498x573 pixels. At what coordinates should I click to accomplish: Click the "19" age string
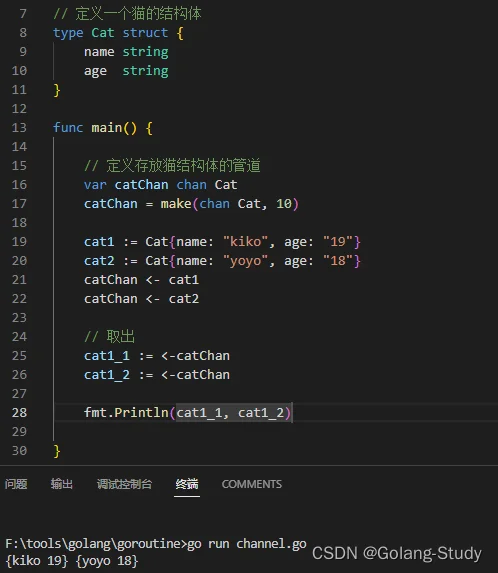click(338, 242)
